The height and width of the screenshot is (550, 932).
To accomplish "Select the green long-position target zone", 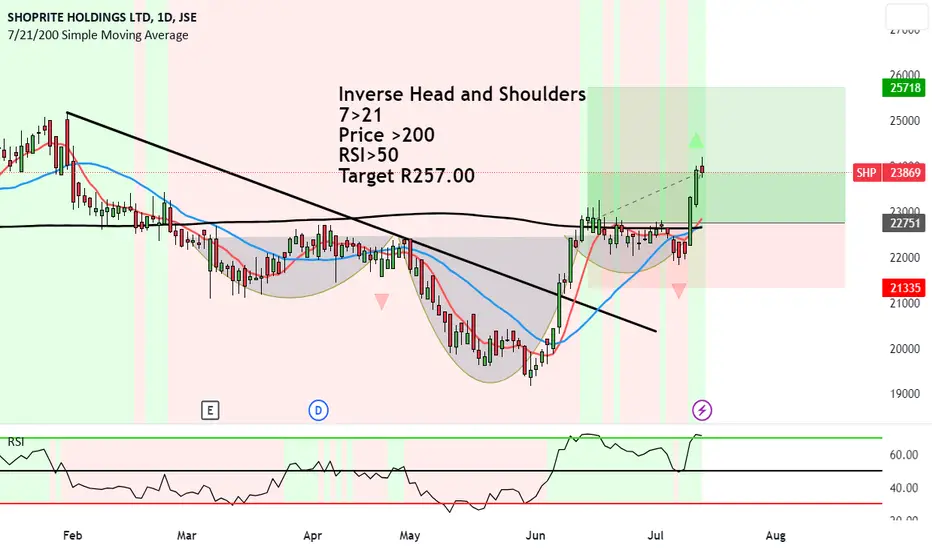I will tap(716, 155).
